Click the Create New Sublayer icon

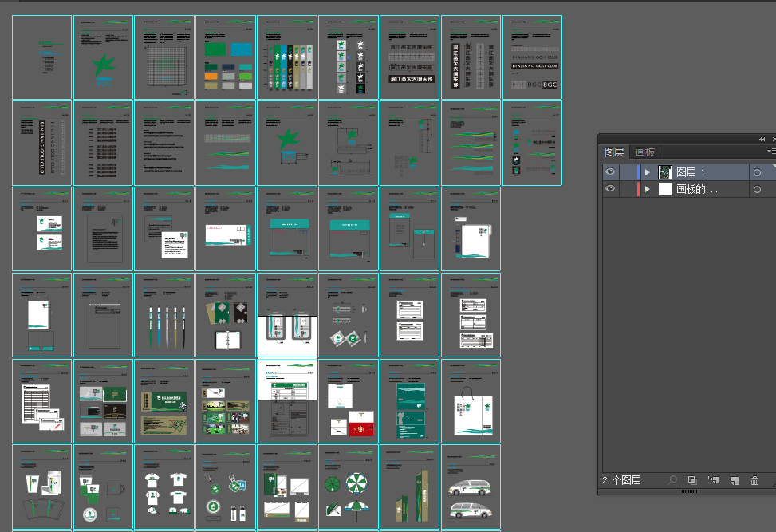714,480
